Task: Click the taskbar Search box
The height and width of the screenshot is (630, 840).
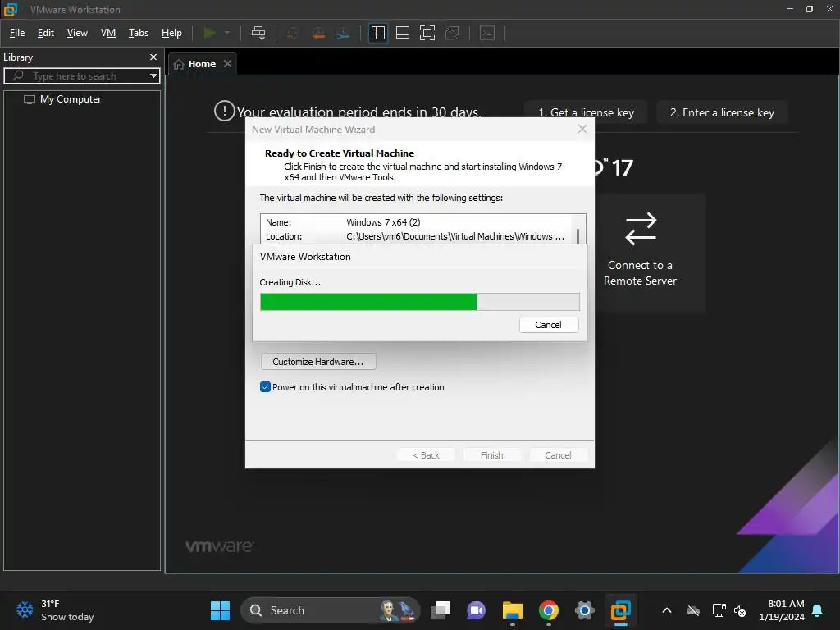Action: [x=331, y=610]
